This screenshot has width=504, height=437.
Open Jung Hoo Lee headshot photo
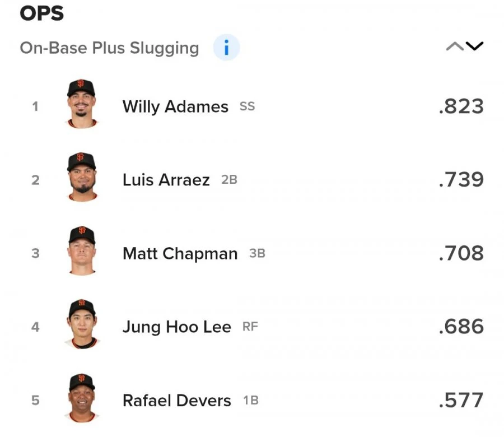(x=82, y=324)
